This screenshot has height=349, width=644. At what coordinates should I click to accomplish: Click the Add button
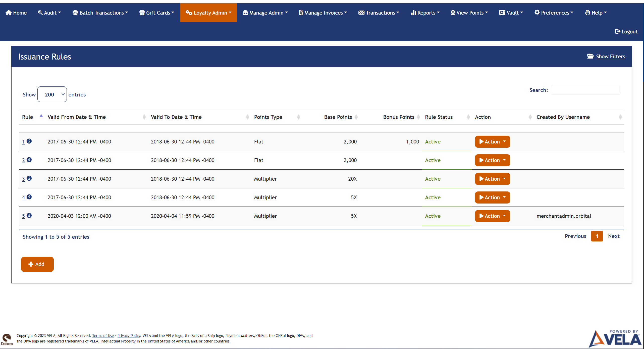(37, 264)
